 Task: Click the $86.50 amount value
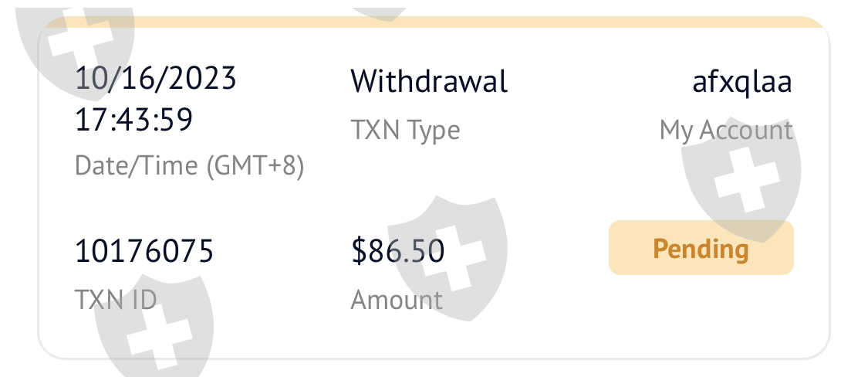(397, 251)
